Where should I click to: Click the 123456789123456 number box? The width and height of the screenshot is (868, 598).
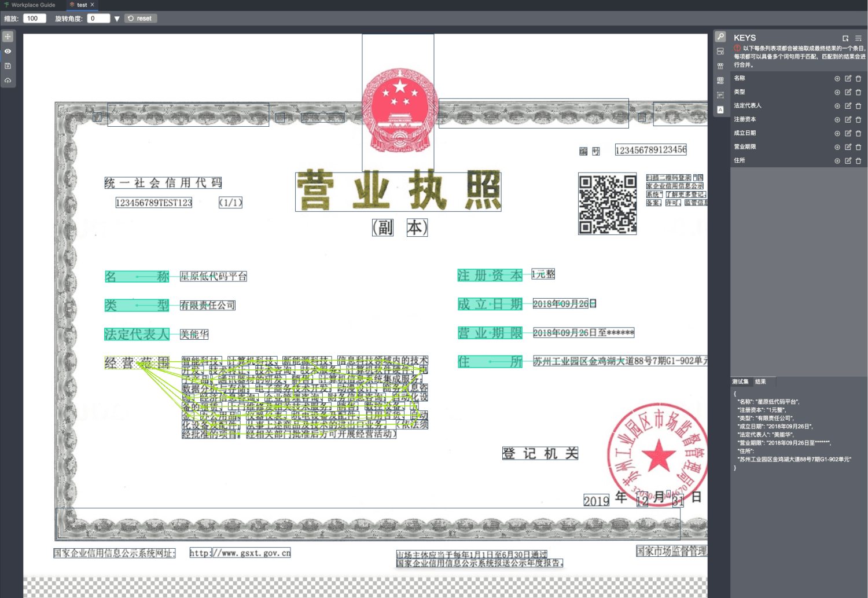(651, 150)
